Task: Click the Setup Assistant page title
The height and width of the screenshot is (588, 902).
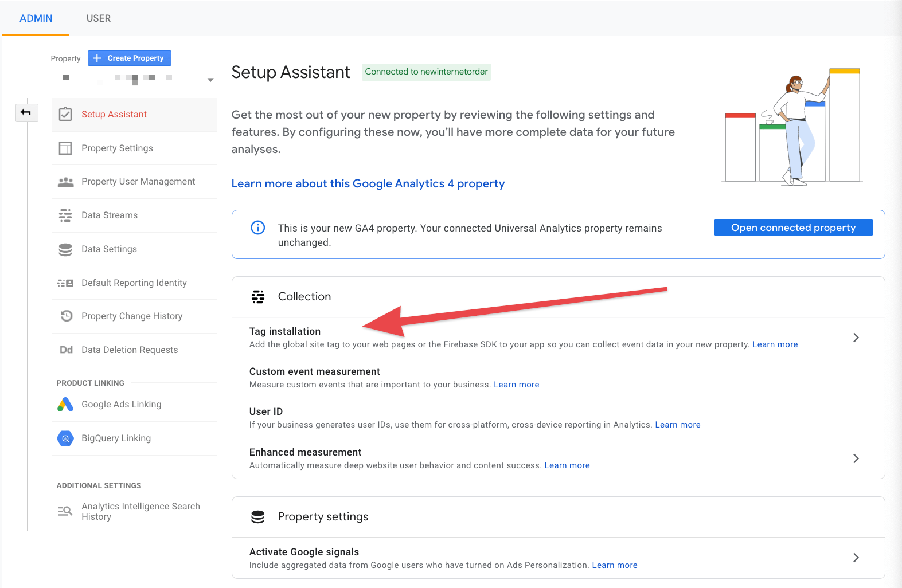Action: point(291,72)
